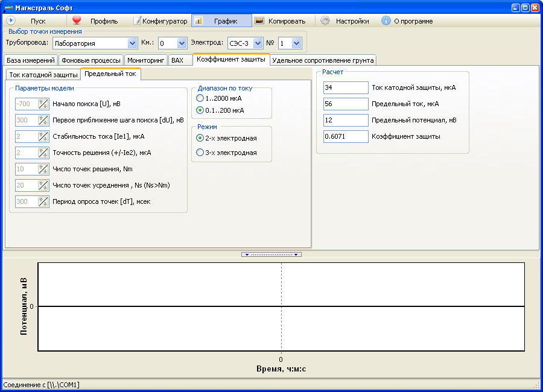Click the Коэффициент защиты value field

click(x=345, y=137)
